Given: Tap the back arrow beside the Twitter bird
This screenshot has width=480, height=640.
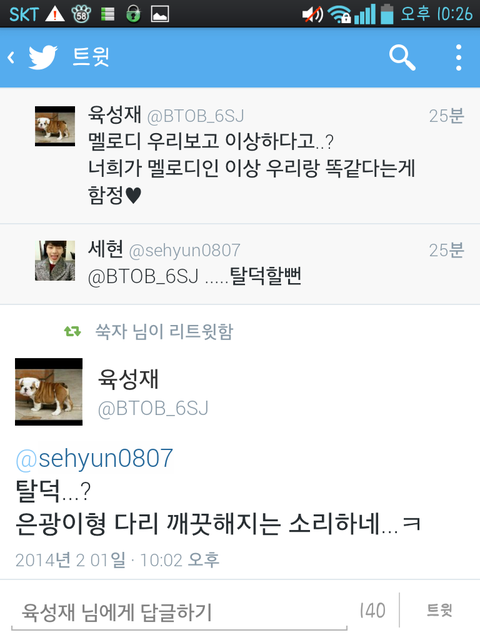Looking at the screenshot, I should (11, 58).
